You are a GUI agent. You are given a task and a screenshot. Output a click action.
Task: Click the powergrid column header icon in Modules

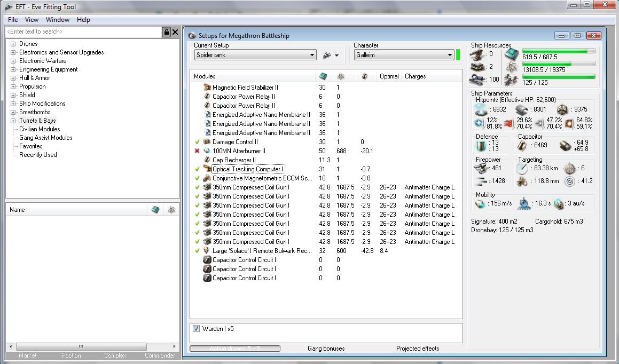coord(341,76)
